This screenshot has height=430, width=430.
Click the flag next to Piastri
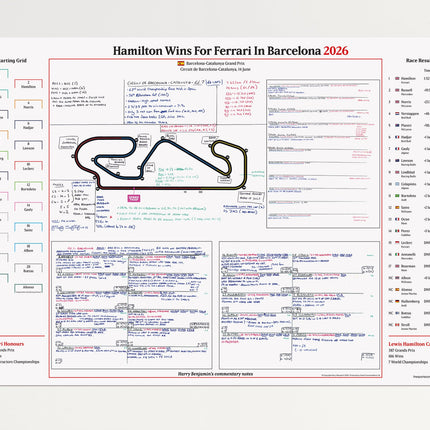(x=397, y=125)
